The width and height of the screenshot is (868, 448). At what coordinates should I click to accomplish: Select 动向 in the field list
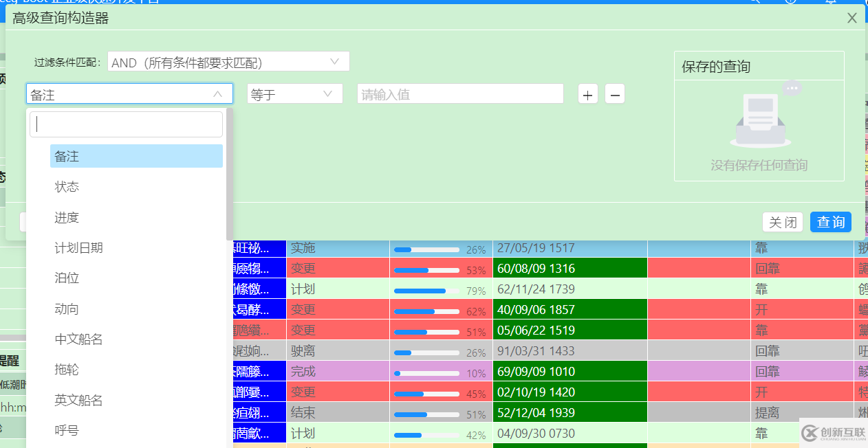(x=136, y=309)
